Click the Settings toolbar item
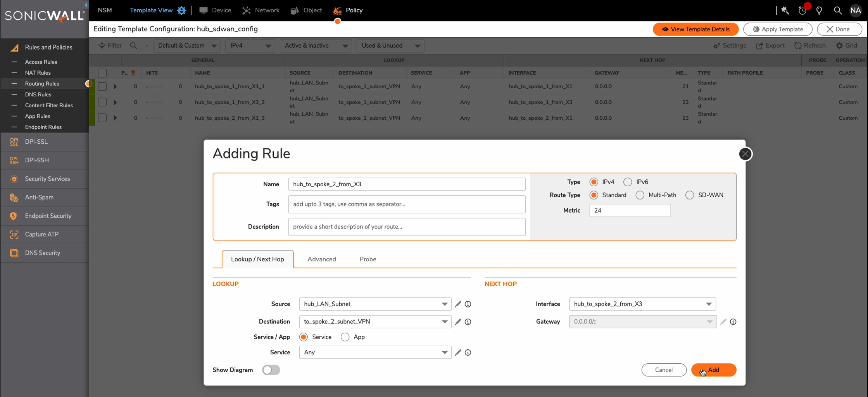868x397 pixels. tap(730, 46)
